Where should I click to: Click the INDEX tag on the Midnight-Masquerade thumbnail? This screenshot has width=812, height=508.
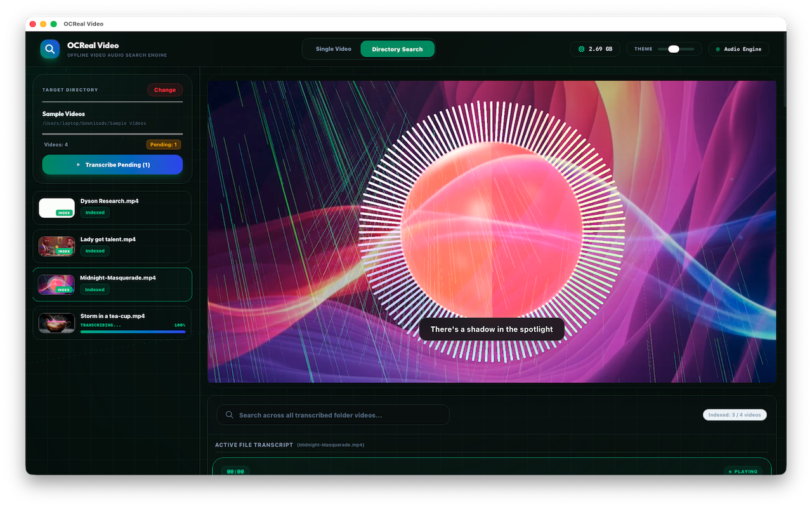click(64, 290)
